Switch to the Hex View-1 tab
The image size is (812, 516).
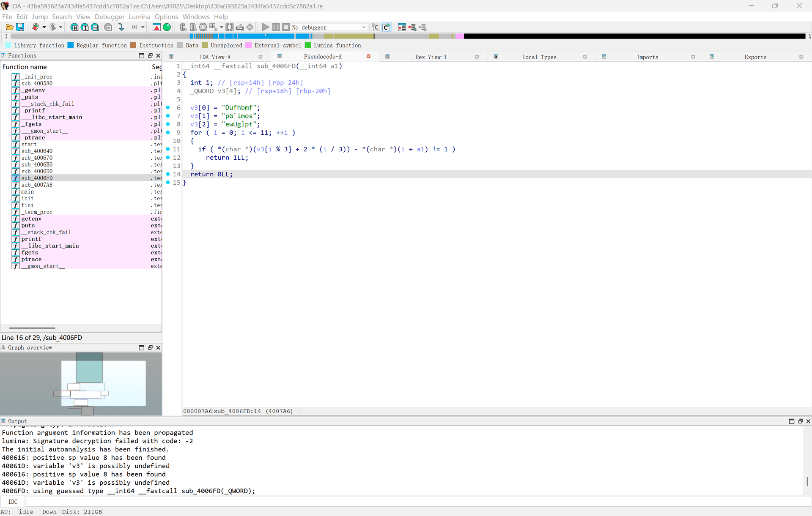point(431,57)
